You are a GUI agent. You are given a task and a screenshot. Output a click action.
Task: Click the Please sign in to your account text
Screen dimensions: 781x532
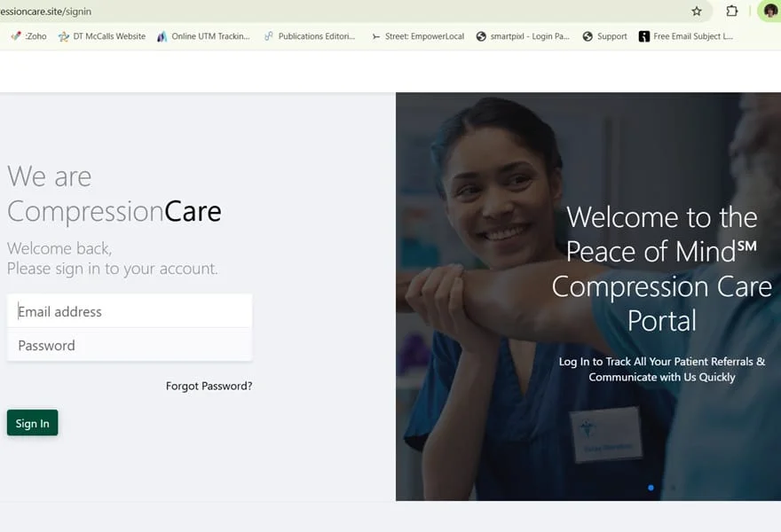(112, 269)
